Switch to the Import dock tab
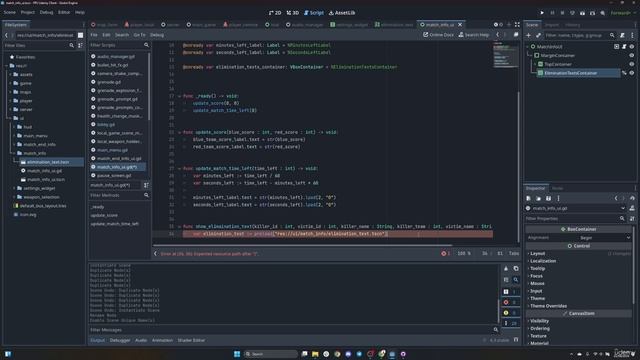640x360 pixels. click(x=552, y=25)
